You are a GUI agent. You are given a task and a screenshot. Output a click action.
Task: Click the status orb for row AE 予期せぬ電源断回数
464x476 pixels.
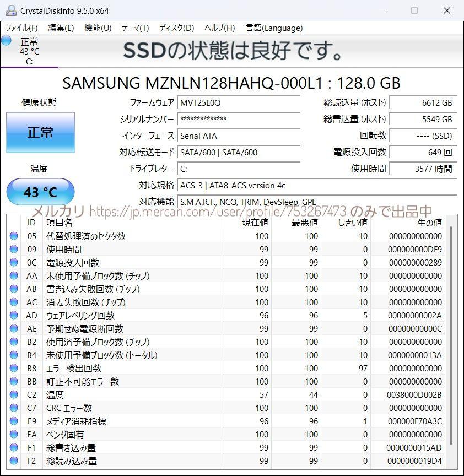[14, 328]
